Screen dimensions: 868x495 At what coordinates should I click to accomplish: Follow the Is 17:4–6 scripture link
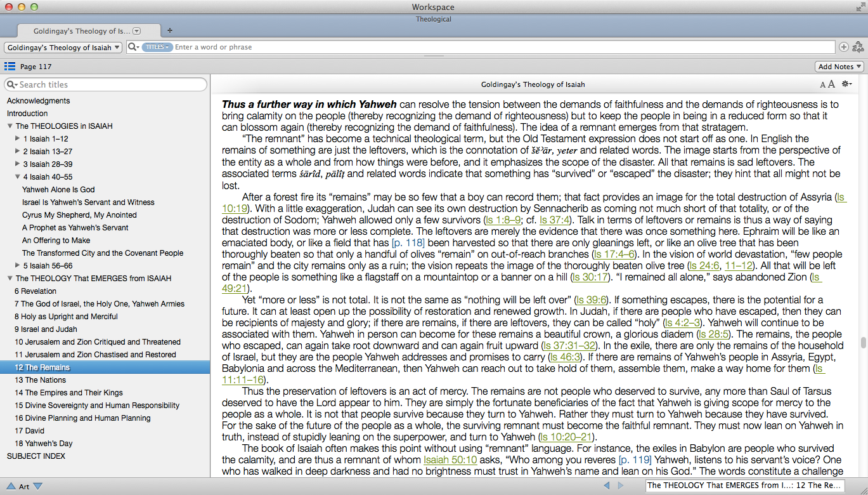tap(614, 254)
